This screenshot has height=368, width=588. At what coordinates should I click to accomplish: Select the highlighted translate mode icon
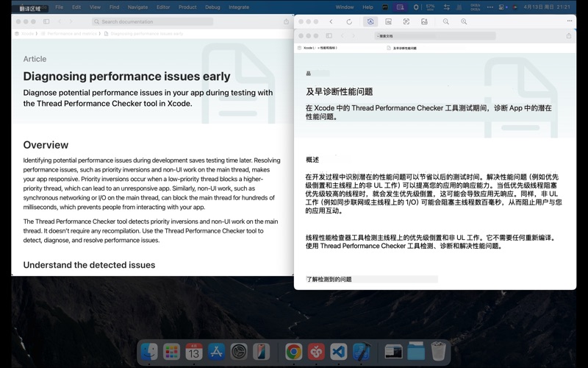370,22
